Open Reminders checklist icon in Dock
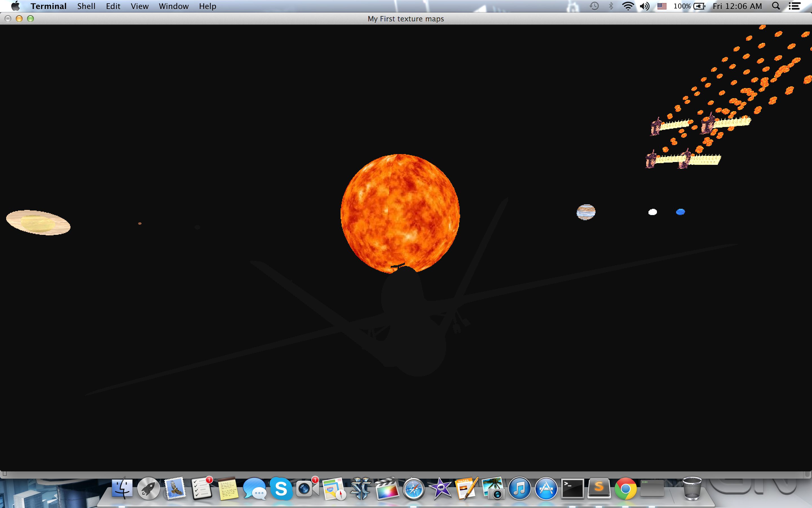812x508 pixels. click(202, 488)
